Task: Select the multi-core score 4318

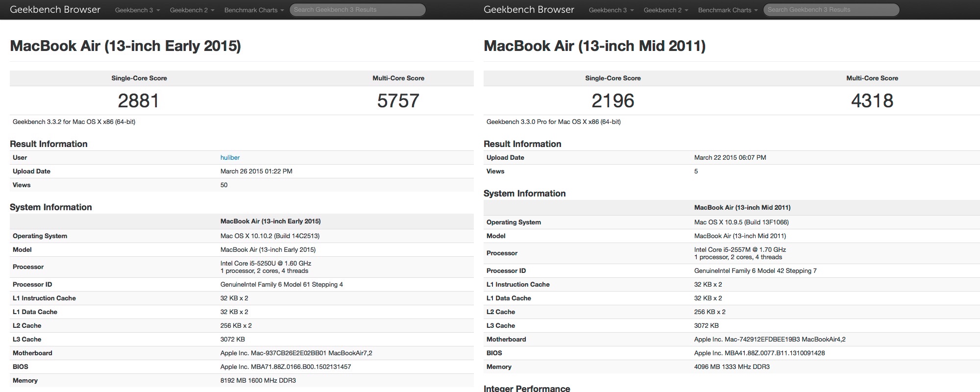Action: pos(872,100)
